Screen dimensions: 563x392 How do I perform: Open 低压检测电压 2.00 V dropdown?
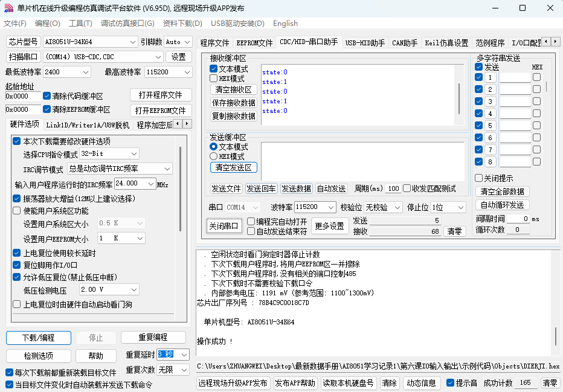tap(109, 289)
